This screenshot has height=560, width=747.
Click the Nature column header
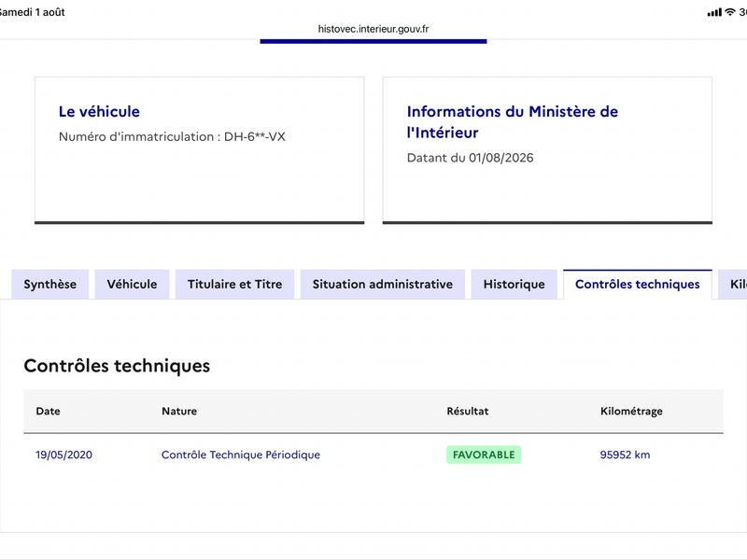[179, 411]
